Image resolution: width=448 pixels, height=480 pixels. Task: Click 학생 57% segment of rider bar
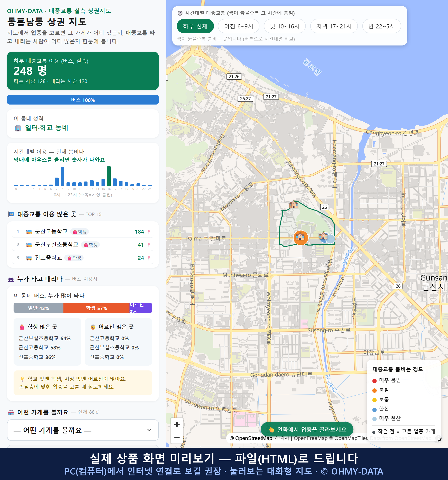96,308
